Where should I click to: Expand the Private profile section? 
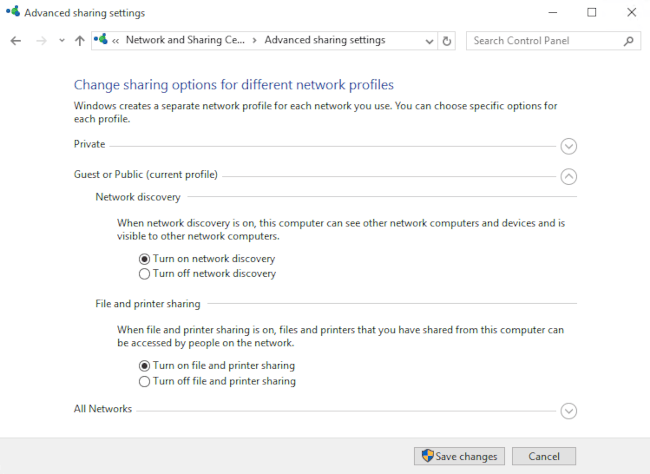tap(569, 146)
